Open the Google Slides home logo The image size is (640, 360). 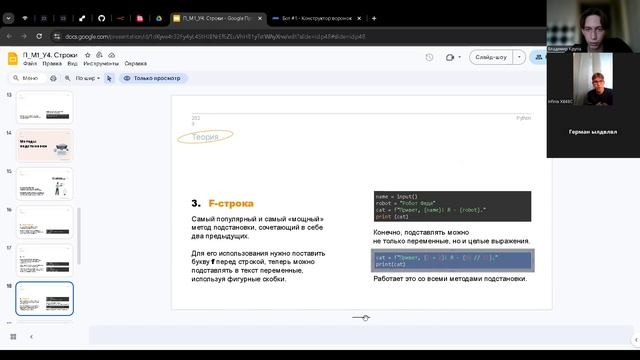pyautogui.click(x=13, y=59)
